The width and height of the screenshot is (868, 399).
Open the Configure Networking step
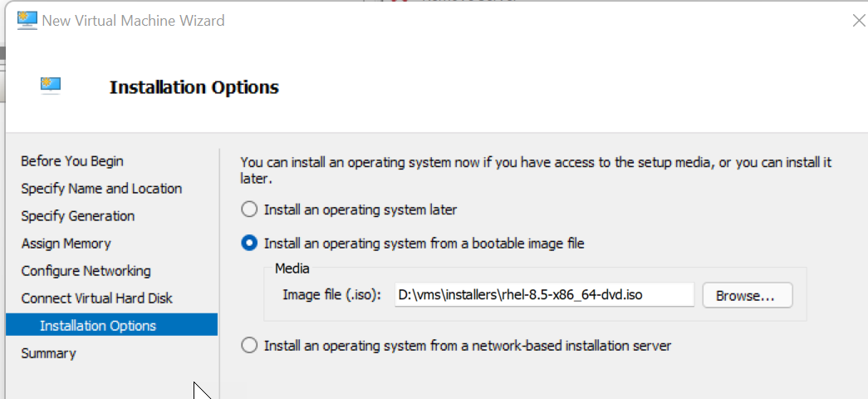[86, 271]
